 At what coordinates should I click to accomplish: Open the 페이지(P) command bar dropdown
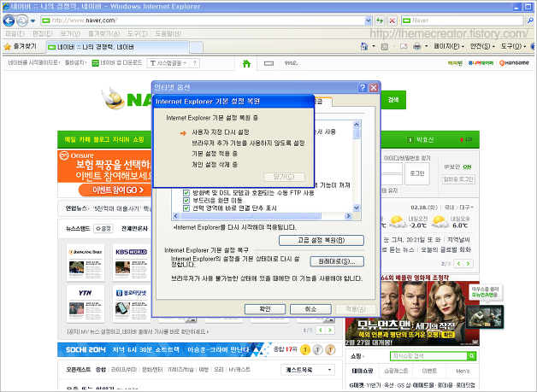click(x=449, y=46)
